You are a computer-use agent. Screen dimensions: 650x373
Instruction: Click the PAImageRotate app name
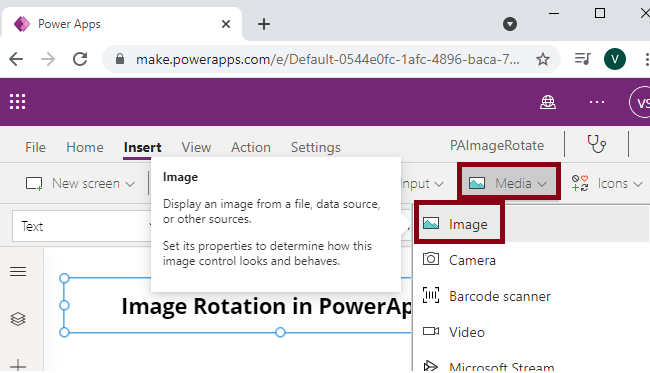point(497,145)
